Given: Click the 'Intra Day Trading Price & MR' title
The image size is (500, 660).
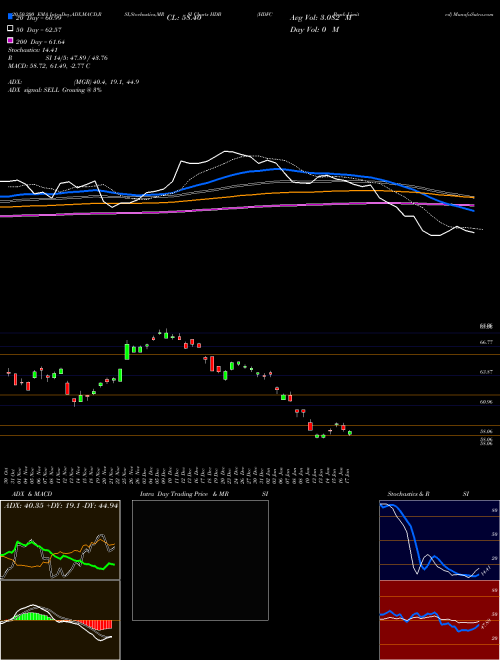Looking at the screenshot, I should (184, 494).
